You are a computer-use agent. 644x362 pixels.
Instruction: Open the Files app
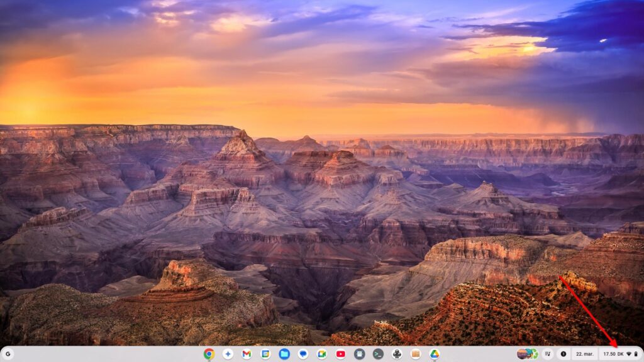point(284,354)
